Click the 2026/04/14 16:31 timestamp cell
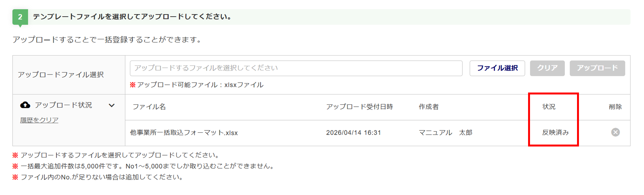 point(353,133)
